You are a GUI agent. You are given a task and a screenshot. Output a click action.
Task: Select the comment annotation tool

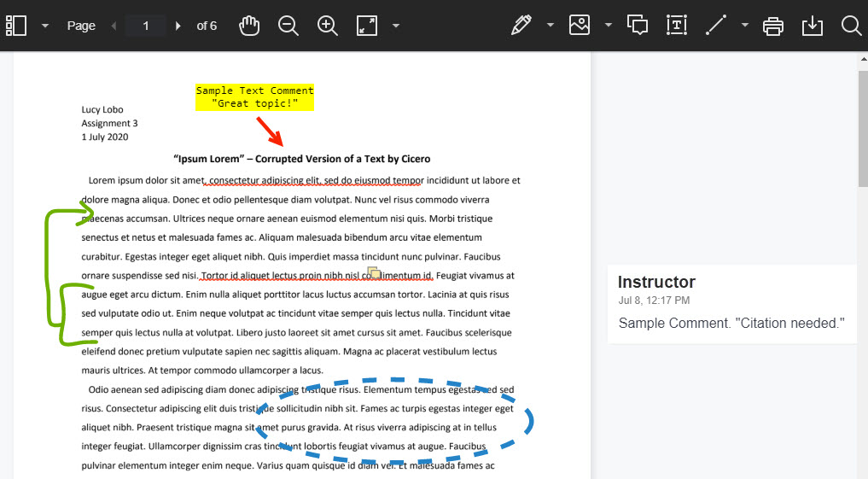[638, 26]
